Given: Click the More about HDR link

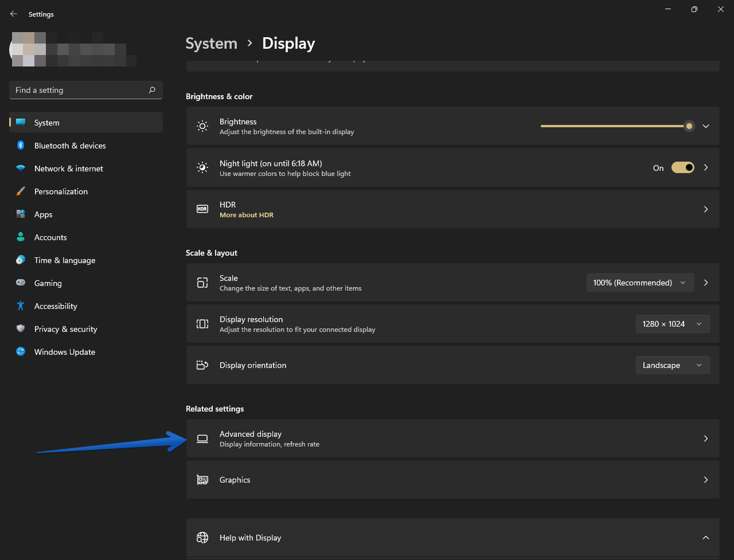Looking at the screenshot, I should point(247,215).
